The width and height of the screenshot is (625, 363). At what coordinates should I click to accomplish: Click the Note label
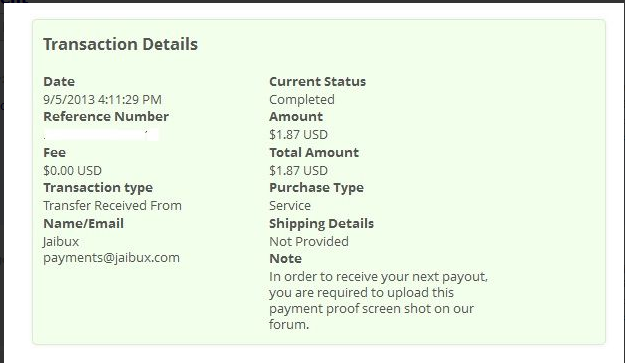285,259
